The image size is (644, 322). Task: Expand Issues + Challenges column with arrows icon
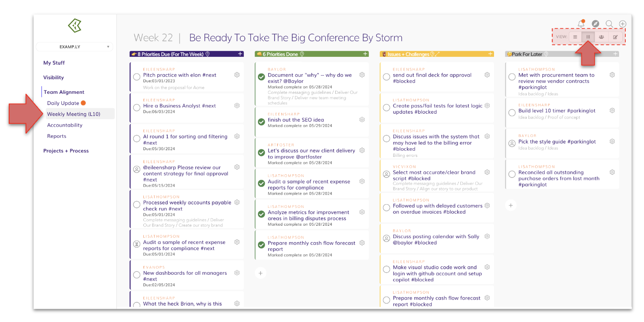[437, 54]
